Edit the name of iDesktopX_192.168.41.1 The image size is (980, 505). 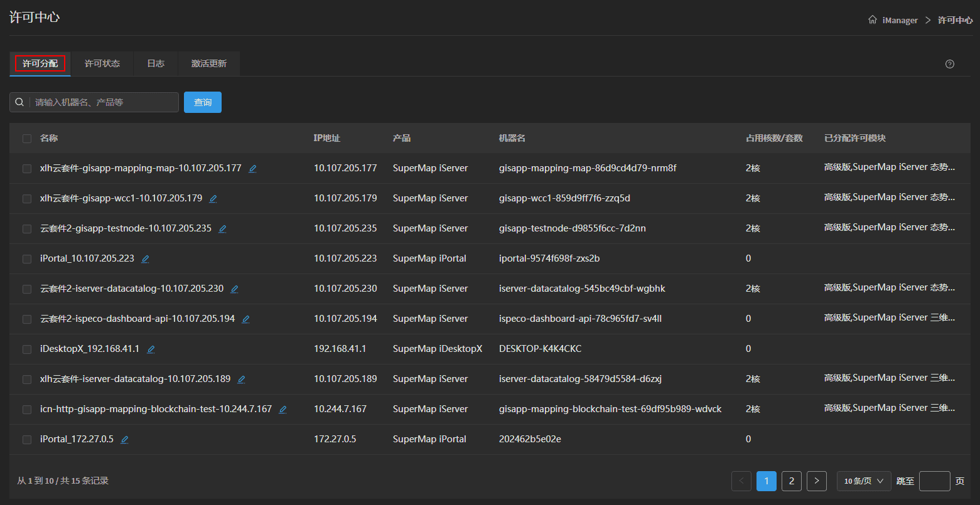tap(151, 349)
